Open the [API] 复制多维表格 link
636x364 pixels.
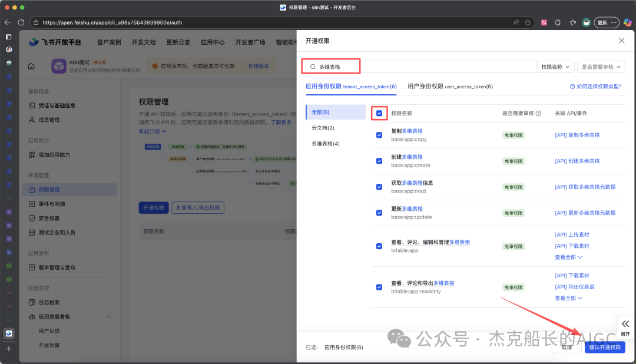[577, 135]
